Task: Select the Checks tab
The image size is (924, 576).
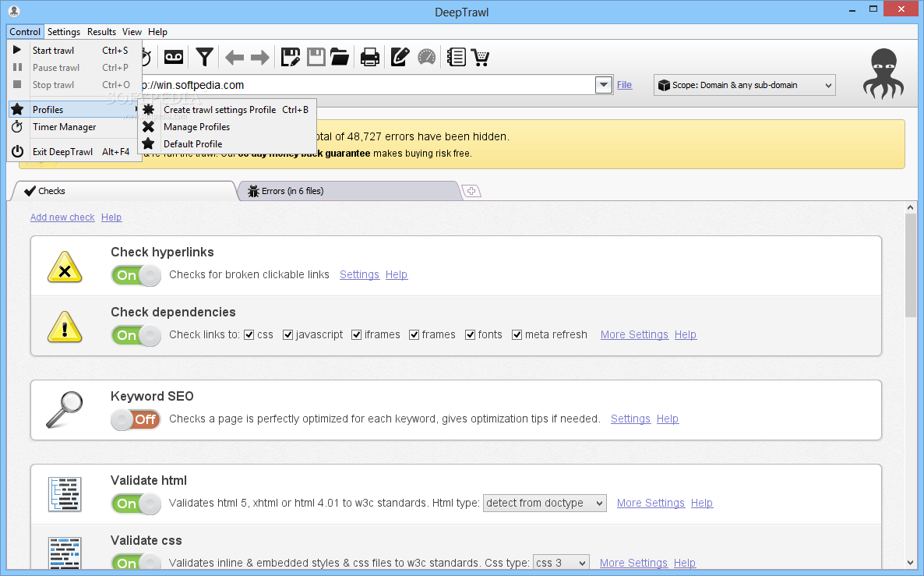Action: [125, 191]
